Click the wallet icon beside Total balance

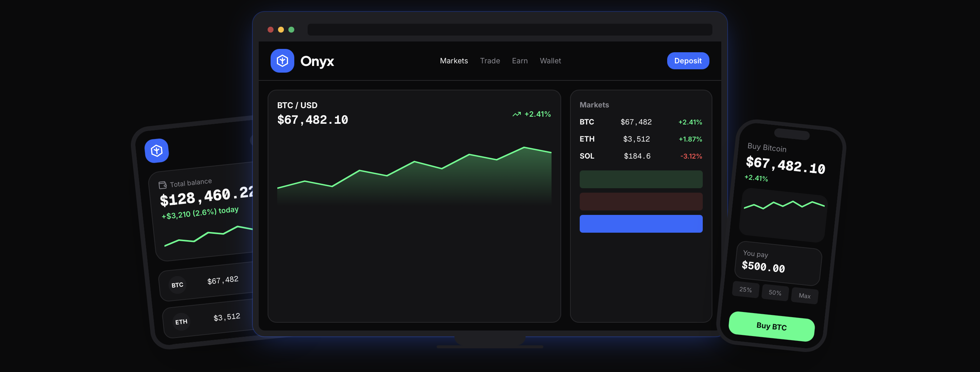coord(162,185)
